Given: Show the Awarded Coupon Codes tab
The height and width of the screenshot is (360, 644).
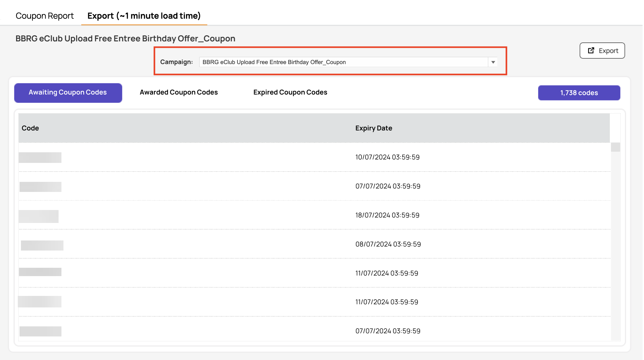Looking at the screenshot, I should (179, 92).
